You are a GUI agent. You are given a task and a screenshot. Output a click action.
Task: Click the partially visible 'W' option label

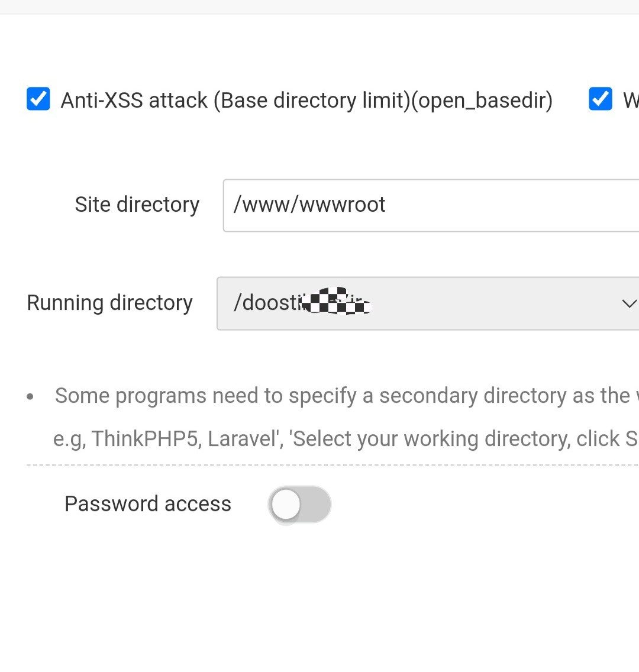pyautogui.click(x=631, y=100)
